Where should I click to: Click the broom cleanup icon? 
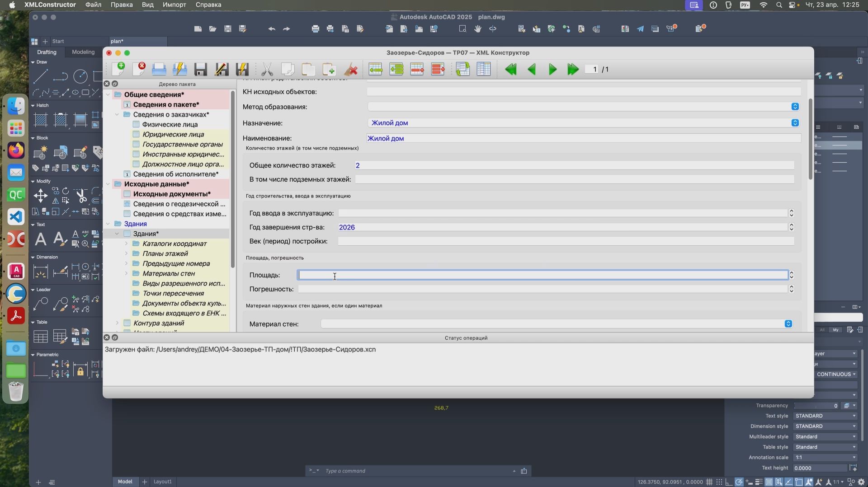(351, 69)
